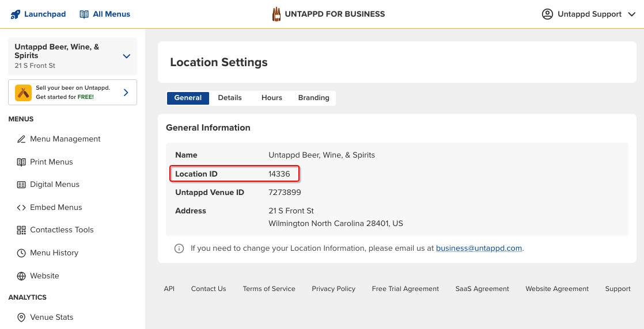Open the Support footer link
Screen dimensions: 644x329
(618, 289)
